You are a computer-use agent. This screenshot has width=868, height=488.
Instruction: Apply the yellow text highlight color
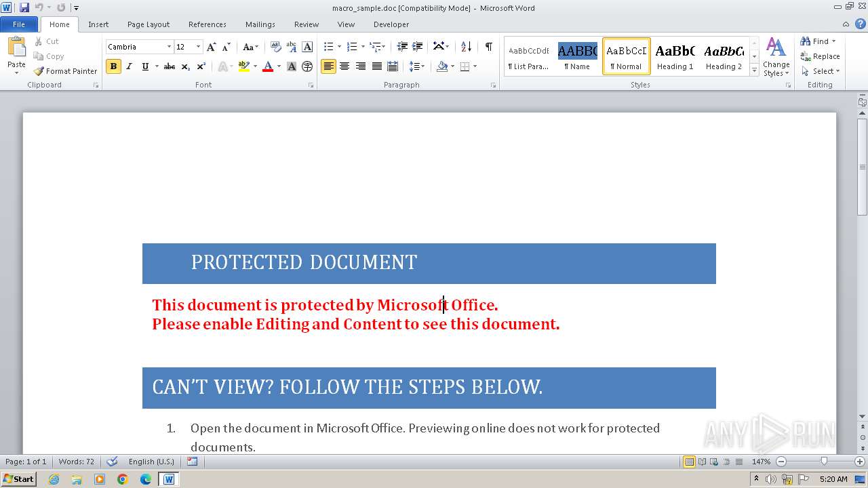[x=244, y=66]
